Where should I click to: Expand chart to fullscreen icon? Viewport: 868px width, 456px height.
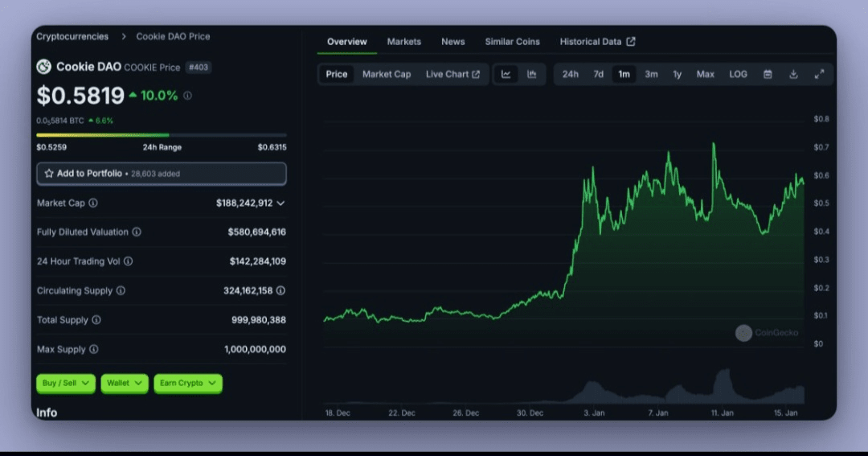pyautogui.click(x=819, y=74)
